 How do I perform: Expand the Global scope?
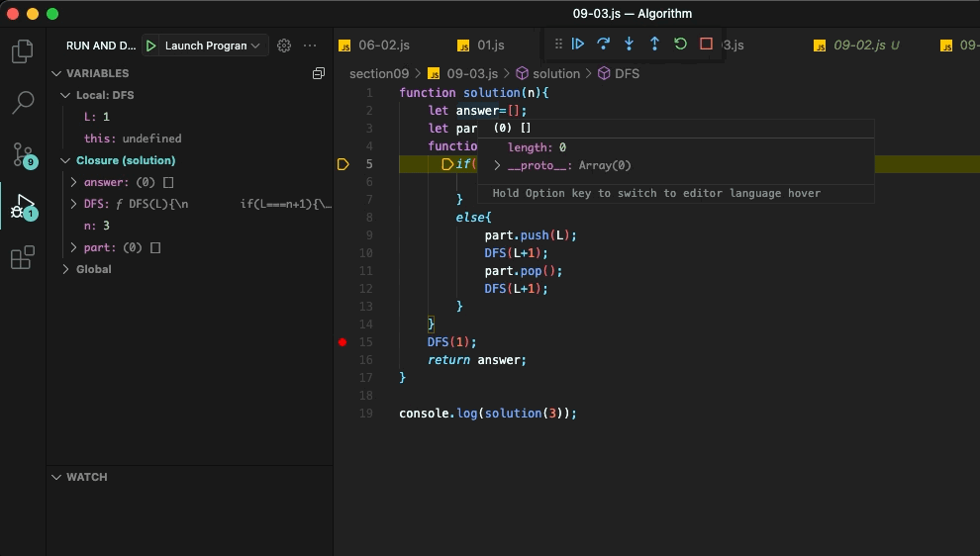click(65, 269)
